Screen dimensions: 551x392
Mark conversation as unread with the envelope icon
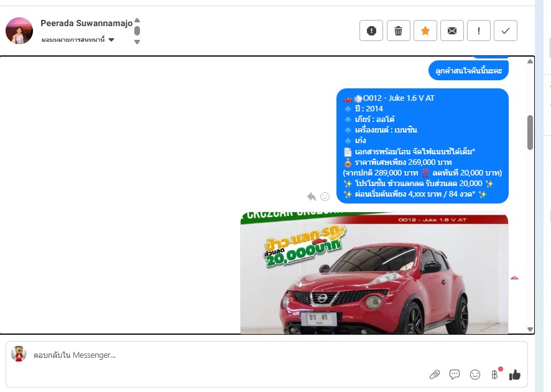click(x=452, y=30)
